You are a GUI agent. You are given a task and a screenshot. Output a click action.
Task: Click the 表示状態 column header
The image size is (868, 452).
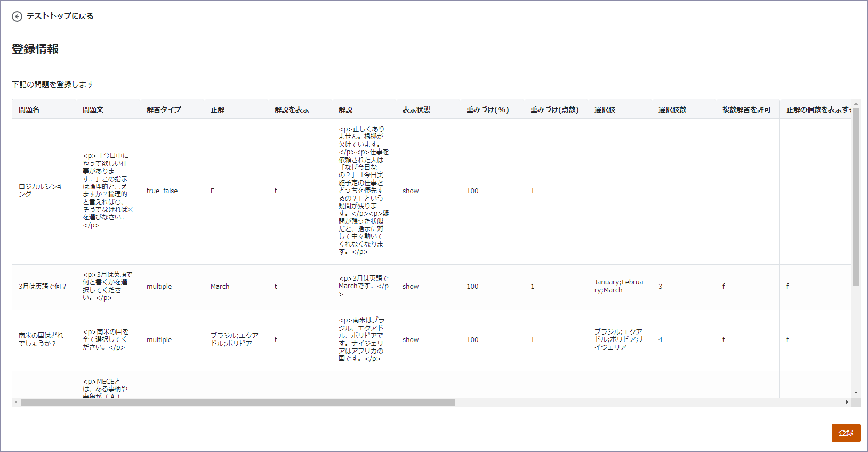(x=428, y=109)
